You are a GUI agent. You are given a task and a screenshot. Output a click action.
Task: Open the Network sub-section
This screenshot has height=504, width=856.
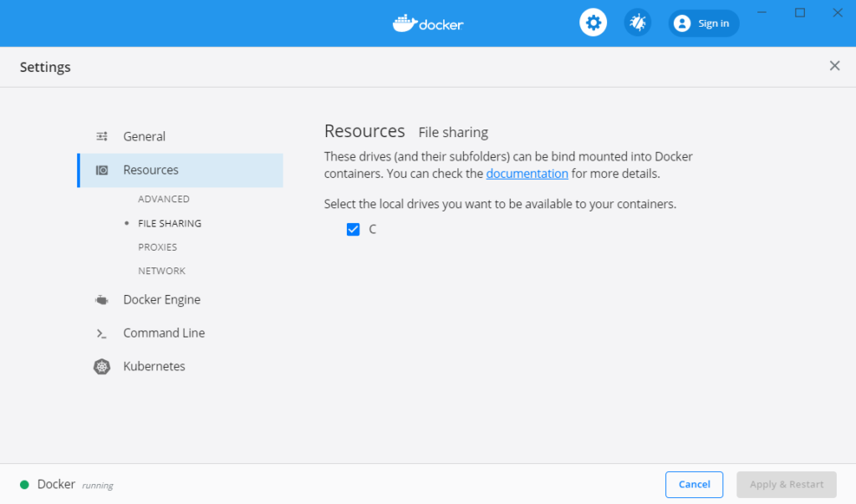coord(161,271)
